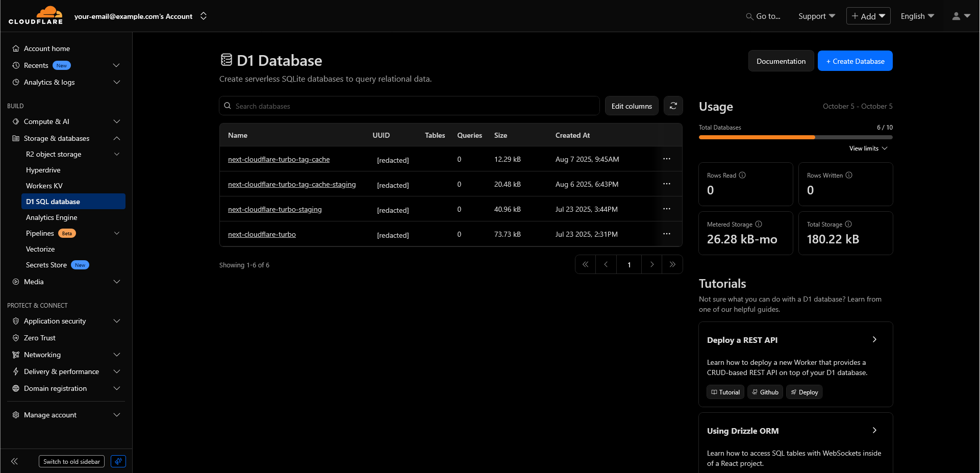Image resolution: width=980 pixels, height=473 pixels.
Task: Click the Github button under REST API
Action: (x=765, y=392)
